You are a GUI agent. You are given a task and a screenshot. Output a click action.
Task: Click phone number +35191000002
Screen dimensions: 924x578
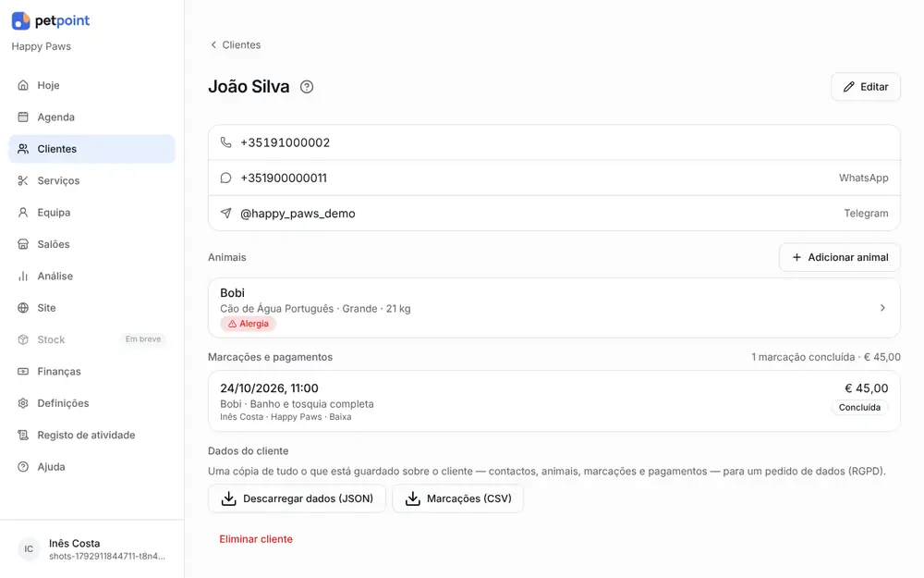(x=286, y=142)
